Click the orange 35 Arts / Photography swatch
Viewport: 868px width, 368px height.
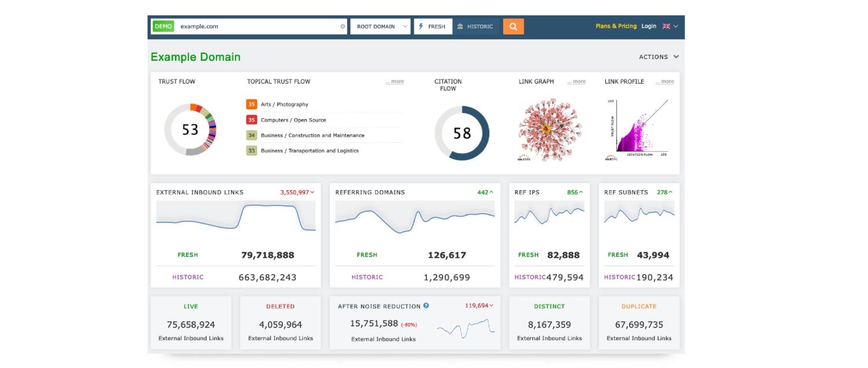point(251,104)
